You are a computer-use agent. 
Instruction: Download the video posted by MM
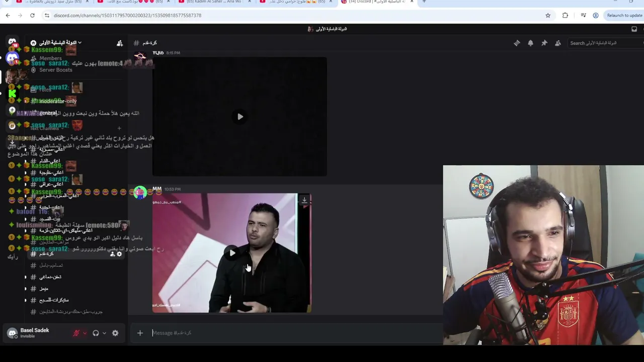pos(304,200)
